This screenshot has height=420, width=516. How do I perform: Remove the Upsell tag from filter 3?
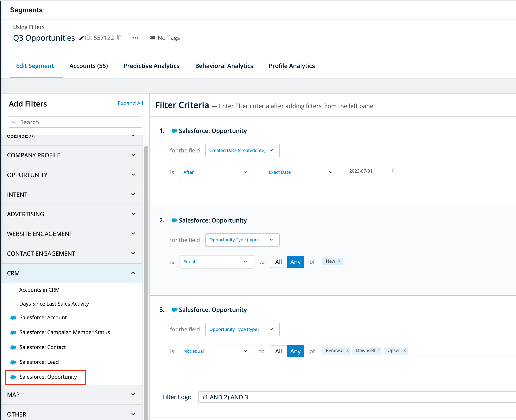point(404,350)
